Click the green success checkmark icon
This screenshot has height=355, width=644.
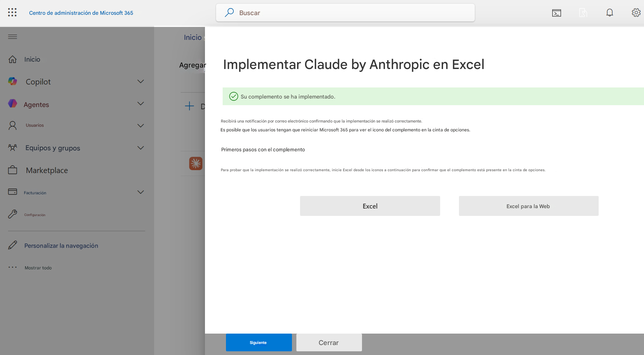[x=234, y=96]
